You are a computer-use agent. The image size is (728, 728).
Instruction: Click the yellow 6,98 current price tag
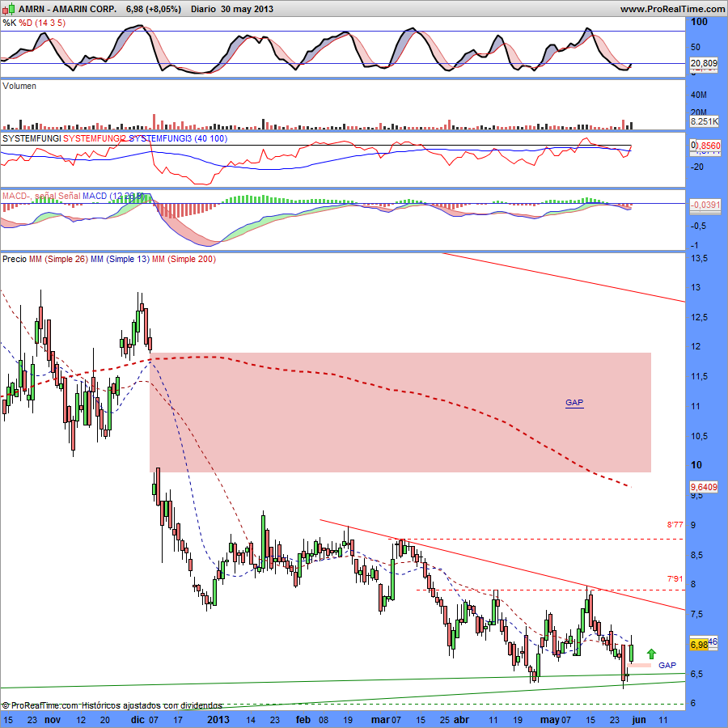pyautogui.click(x=699, y=645)
